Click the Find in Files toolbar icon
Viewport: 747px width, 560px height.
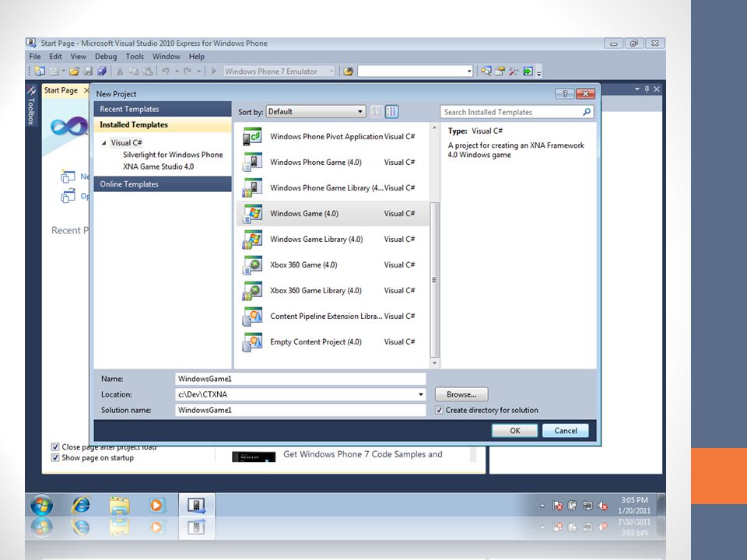349,72
